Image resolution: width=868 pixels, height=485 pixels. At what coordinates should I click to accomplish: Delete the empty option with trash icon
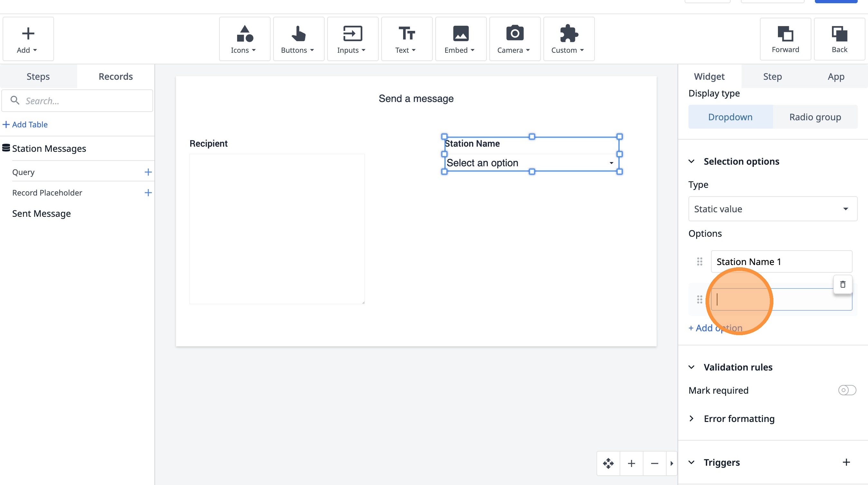point(842,285)
